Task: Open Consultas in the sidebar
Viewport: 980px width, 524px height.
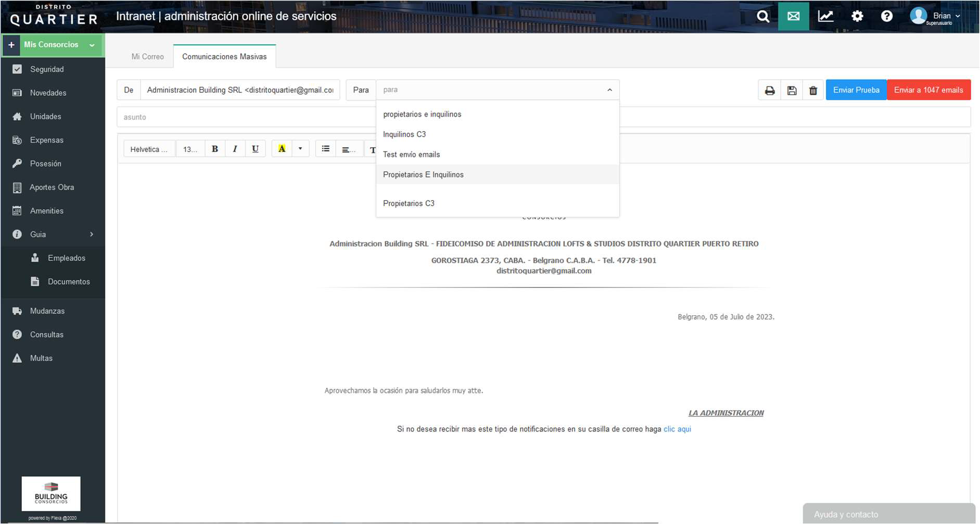Action: coord(53,335)
